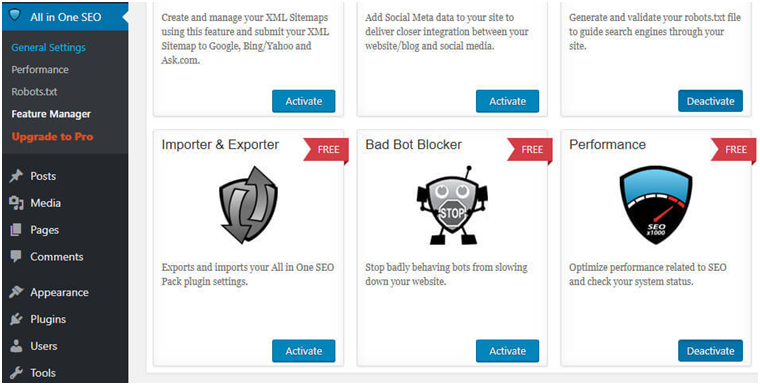Screen dimensions: 760x385
Task: Click the Appearance paintbrush icon
Action: (16, 292)
